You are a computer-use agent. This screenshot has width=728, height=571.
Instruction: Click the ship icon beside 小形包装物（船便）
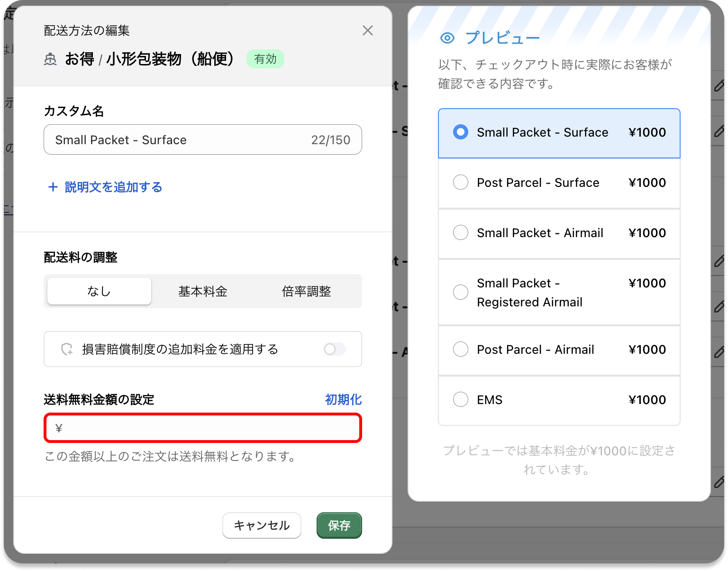coord(51,59)
